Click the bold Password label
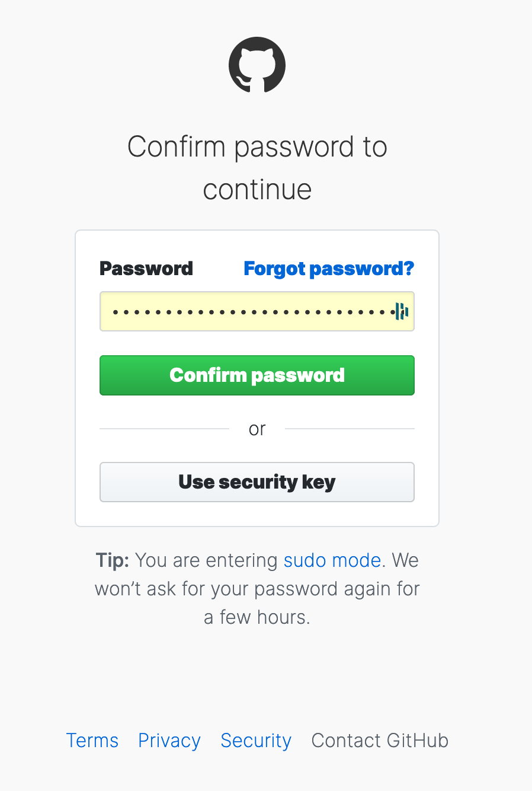 [x=146, y=269]
